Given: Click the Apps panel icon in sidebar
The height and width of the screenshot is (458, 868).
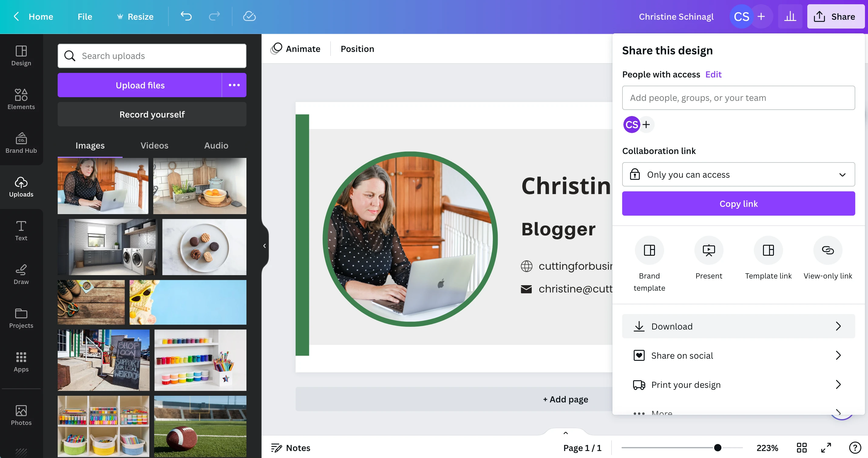Looking at the screenshot, I should tap(21, 357).
